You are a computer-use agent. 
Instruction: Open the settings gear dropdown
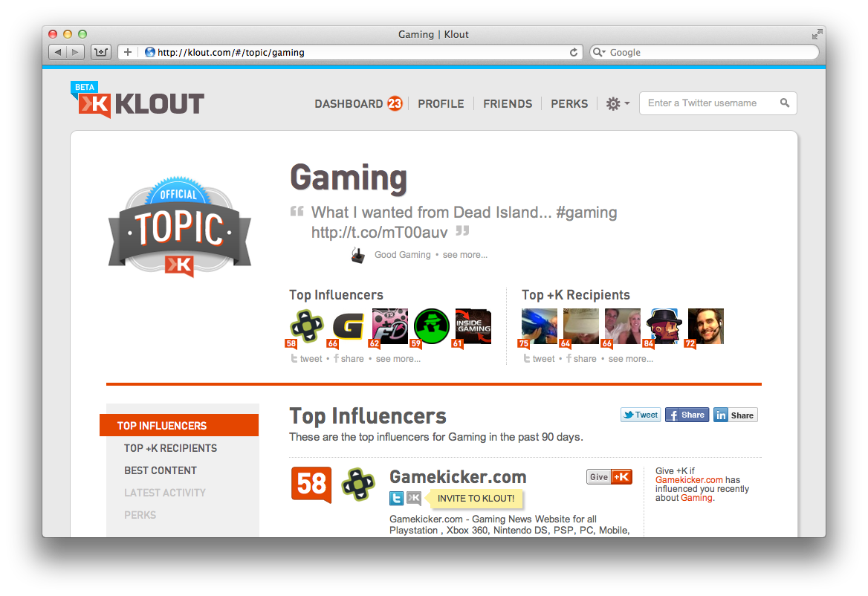(x=618, y=103)
